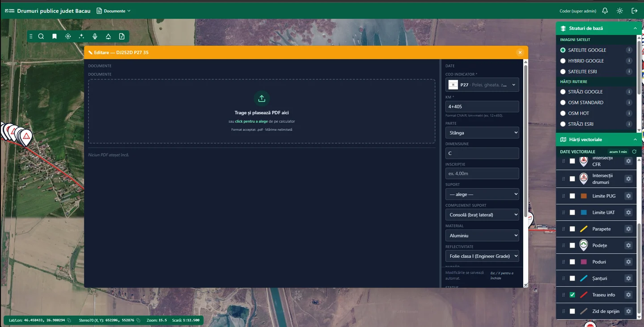The width and height of the screenshot is (644, 327).
Task: Click the warning sign marker on the map
Action: 27,137
